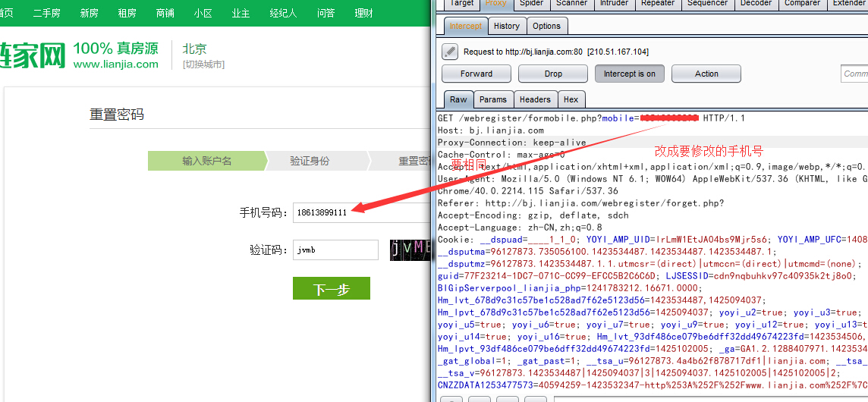The image size is (868, 402).
Task: Click the Cookie header line
Action: 653,240
